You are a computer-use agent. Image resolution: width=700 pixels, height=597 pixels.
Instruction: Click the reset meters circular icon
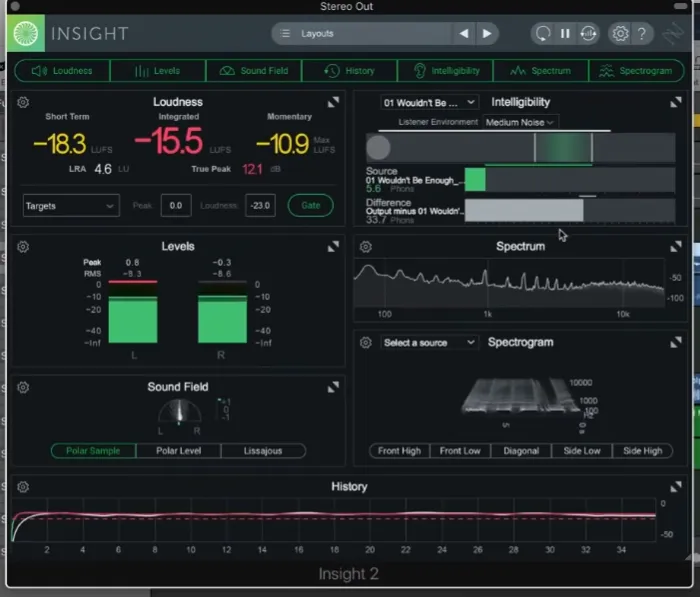[x=543, y=33]
